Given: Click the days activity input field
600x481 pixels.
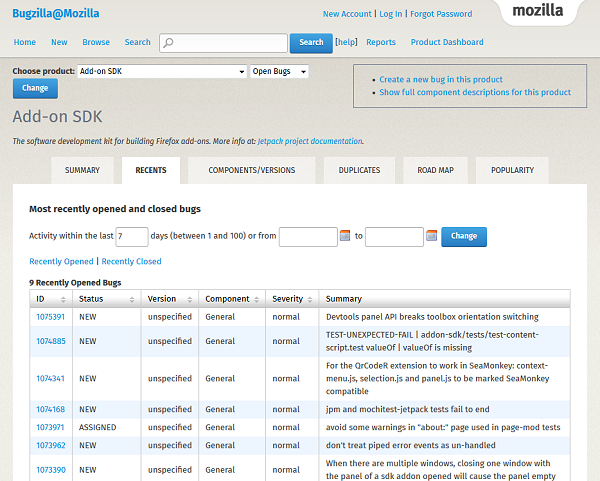Looking at the screenshot, I should (131, 236).
